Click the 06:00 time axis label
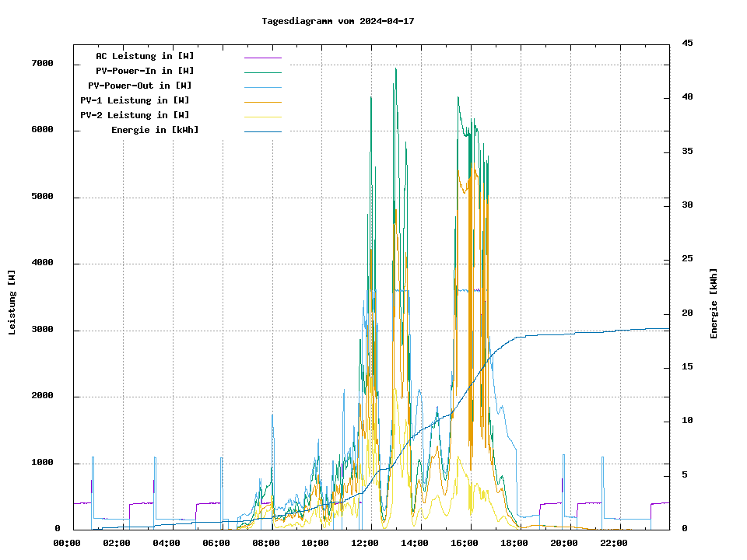 point(216,543)
